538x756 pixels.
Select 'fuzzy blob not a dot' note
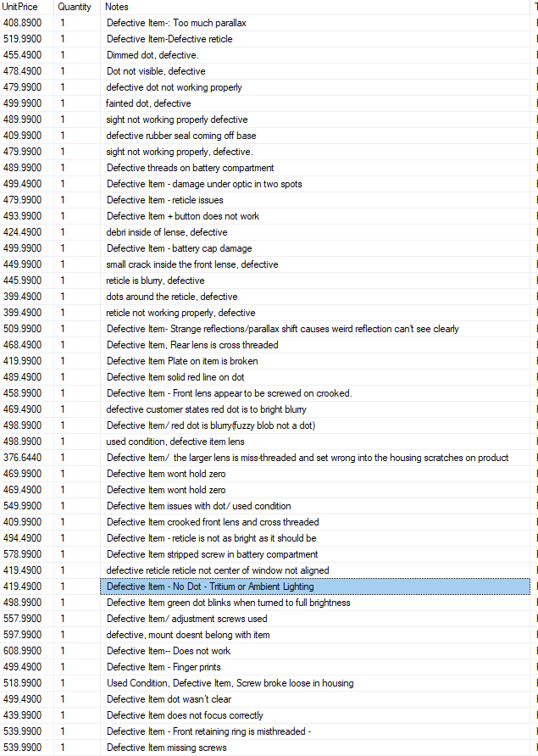point(315,425)
